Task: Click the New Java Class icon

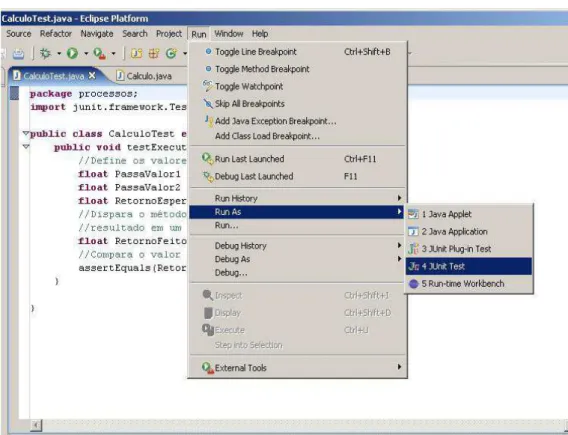Action: (171, 54)
